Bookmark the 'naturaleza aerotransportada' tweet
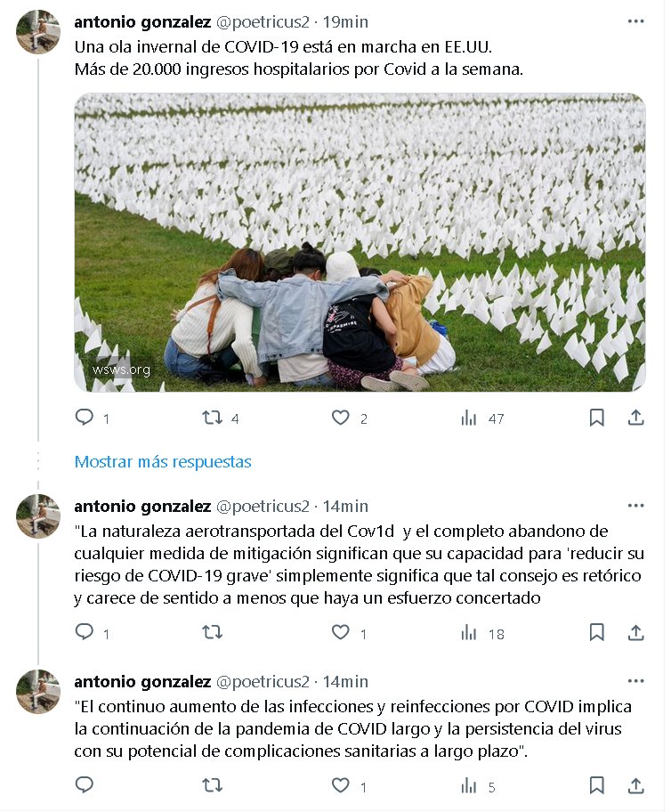The width and height of the screenshot is (671, 812). pyautogui.click(x=597, y=633)
